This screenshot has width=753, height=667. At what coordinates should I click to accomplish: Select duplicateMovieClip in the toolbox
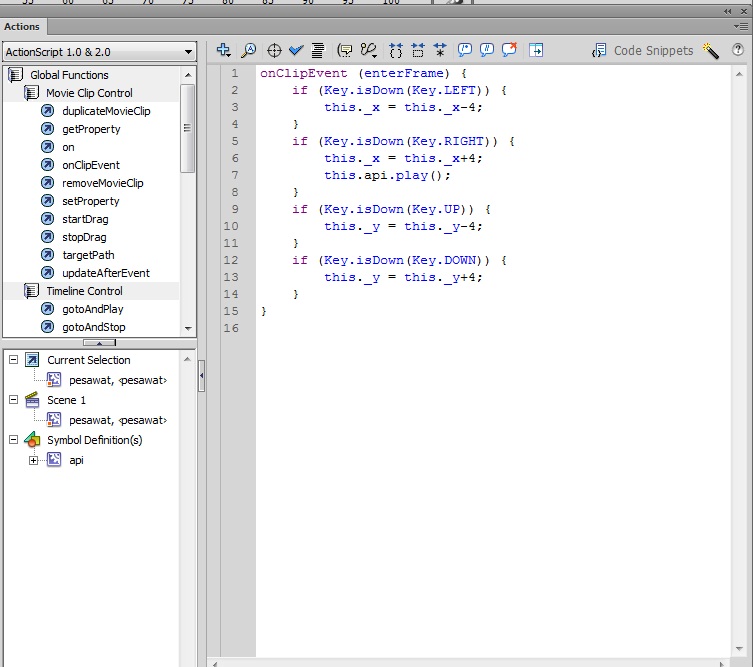coord(106,111)
